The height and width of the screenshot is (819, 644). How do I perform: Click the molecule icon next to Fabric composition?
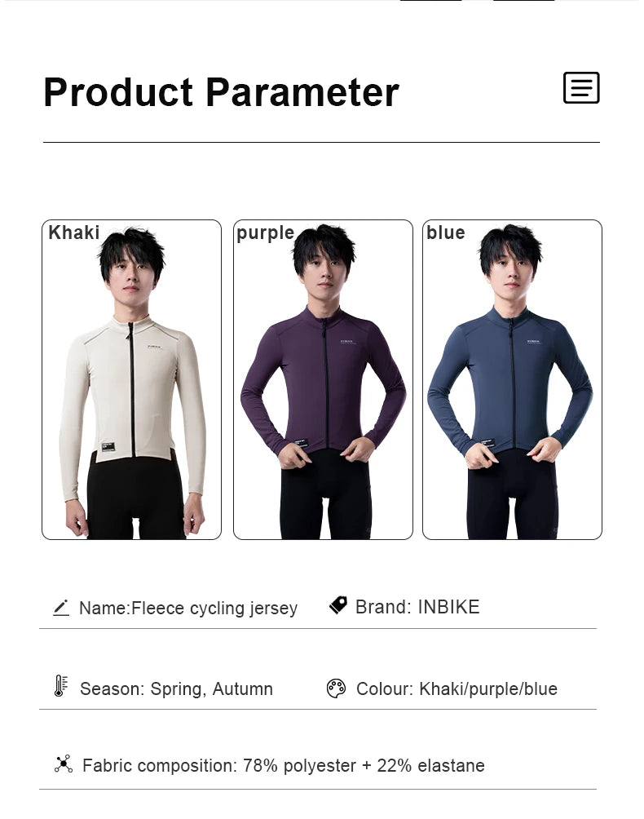click(x=63, y=764)
